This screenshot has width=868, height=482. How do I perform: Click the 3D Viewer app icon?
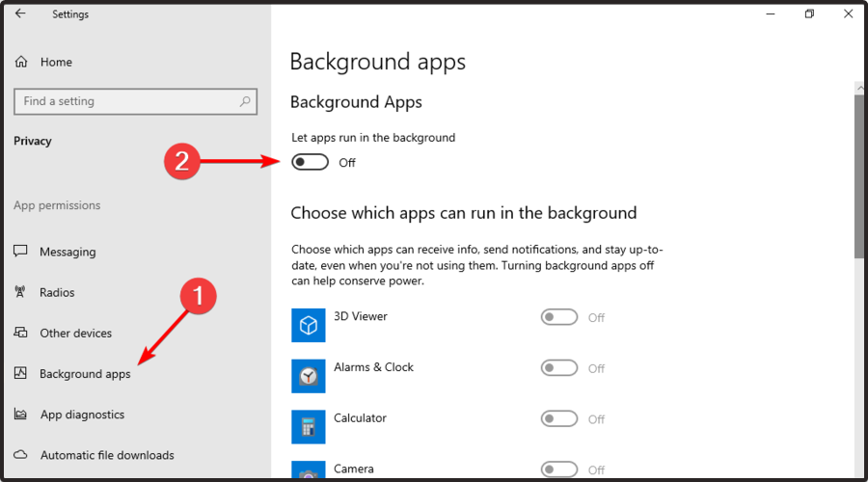point(309,326)
